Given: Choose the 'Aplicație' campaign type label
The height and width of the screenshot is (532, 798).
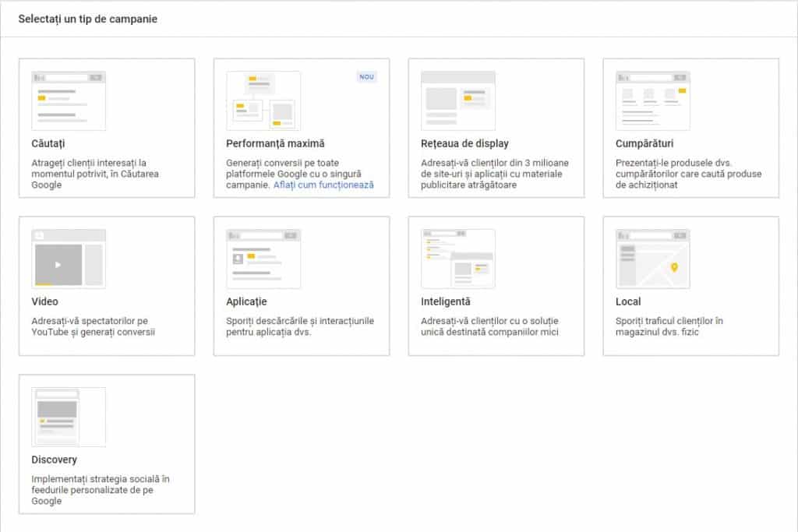Looking at the screenshot, I should click(x=246, y=302).
